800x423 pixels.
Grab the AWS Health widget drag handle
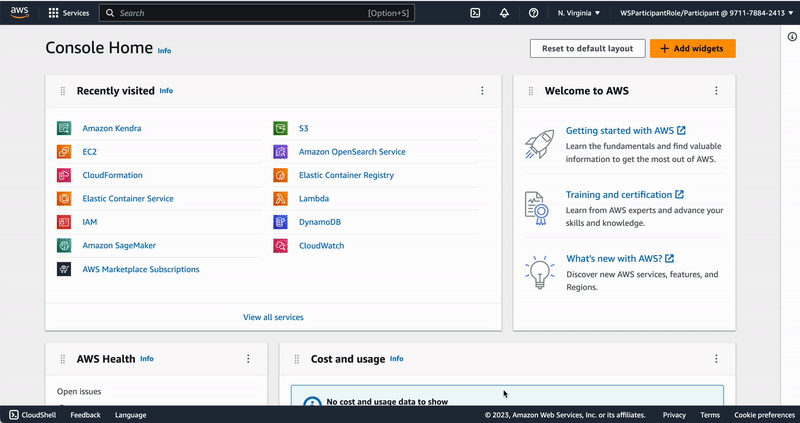pos(63,359)
